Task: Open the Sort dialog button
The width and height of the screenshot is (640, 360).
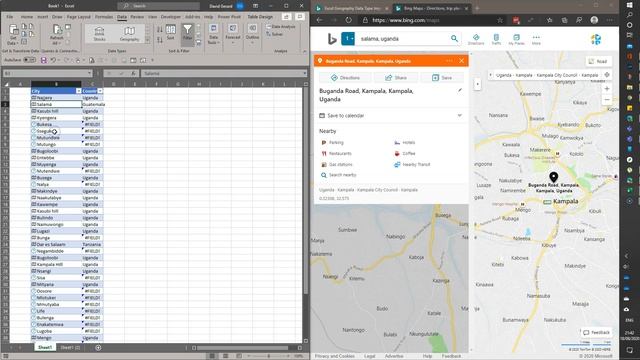Action: [x=171, y=32]
